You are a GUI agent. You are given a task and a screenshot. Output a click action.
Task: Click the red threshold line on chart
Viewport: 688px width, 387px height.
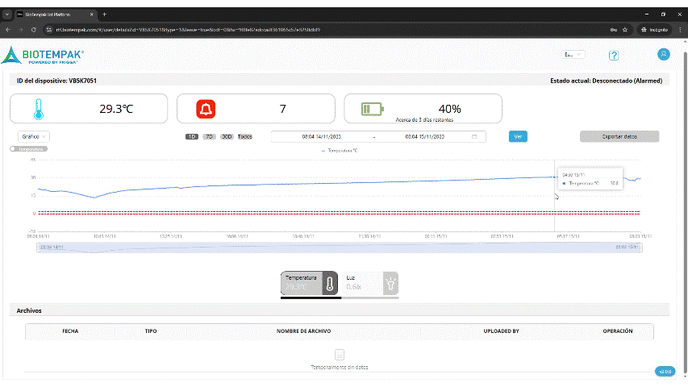(339, 213)
